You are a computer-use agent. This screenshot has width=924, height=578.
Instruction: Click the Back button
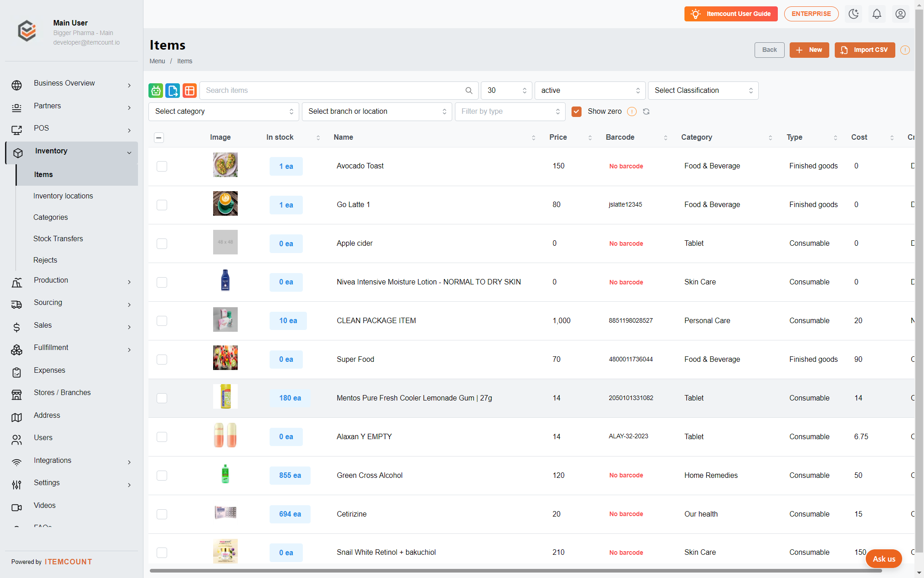point(769,50)
